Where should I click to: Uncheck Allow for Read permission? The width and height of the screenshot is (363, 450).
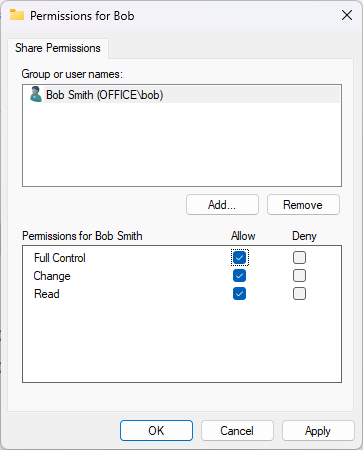240,294
